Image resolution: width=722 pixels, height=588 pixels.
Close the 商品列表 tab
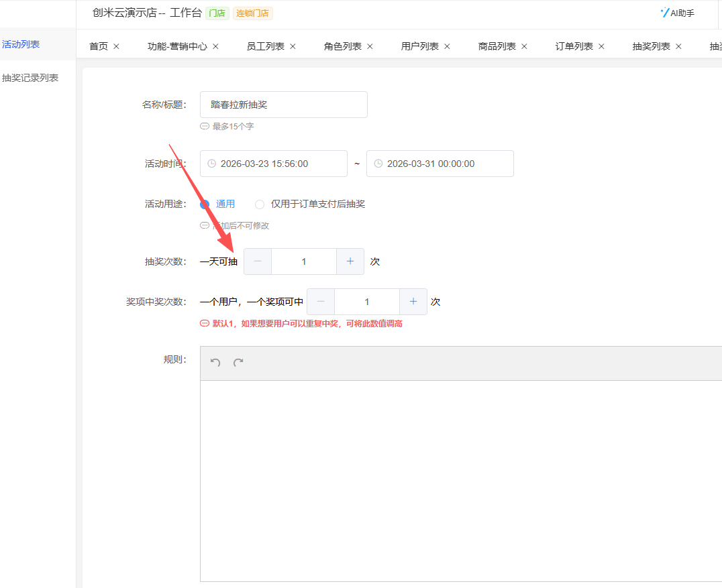[x=524, y=46]
